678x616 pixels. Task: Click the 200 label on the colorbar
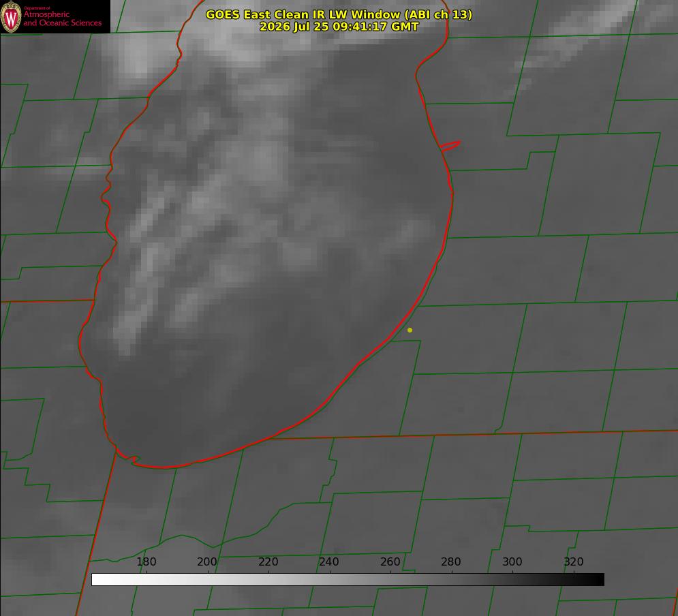click(207, 561)
